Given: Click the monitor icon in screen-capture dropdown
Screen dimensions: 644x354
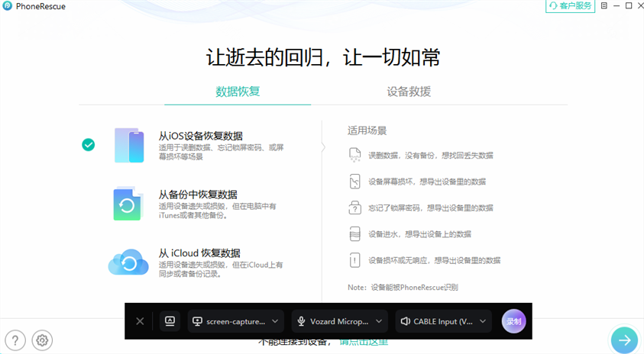Looking at the screenshot, I should [198, 322].
